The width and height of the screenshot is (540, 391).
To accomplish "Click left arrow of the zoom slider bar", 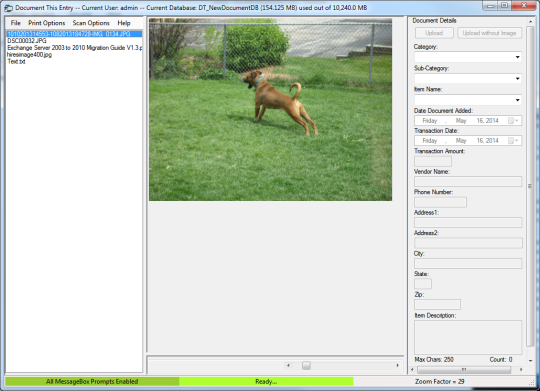I will [x=288, y=365].
